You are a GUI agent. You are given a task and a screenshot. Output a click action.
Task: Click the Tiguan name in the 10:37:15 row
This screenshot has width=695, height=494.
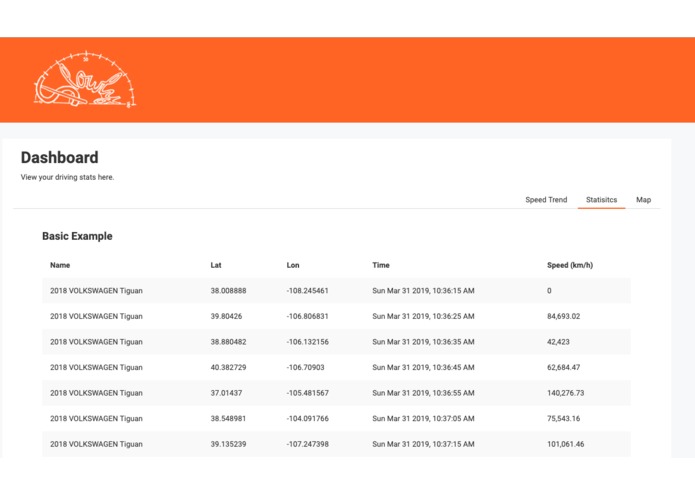96,444
